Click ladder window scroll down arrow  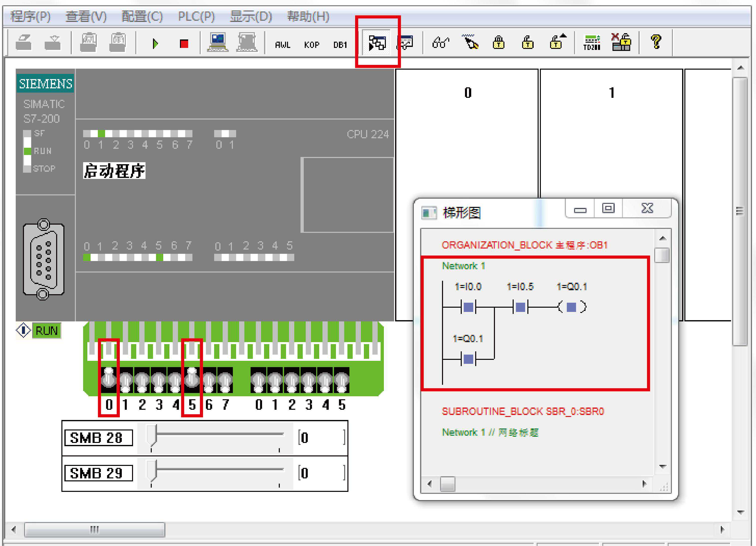663,467
